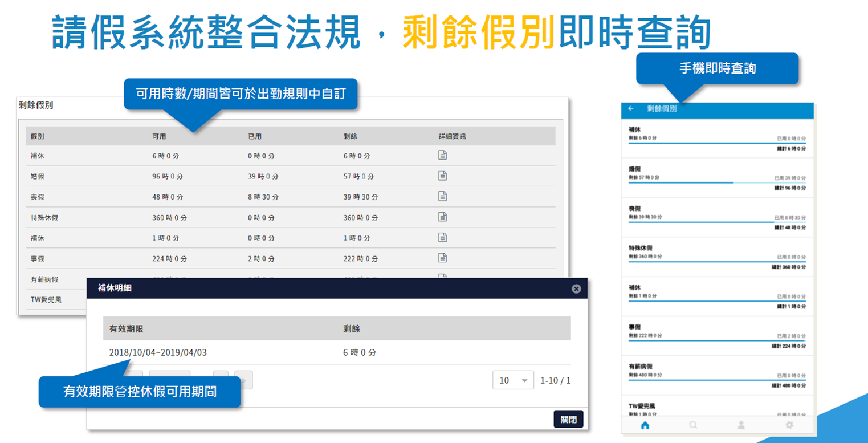Viewport: 868px width, 443px height.
Task: Open the rows-per-page dropdown showing 10
Action: click(513, 380)
